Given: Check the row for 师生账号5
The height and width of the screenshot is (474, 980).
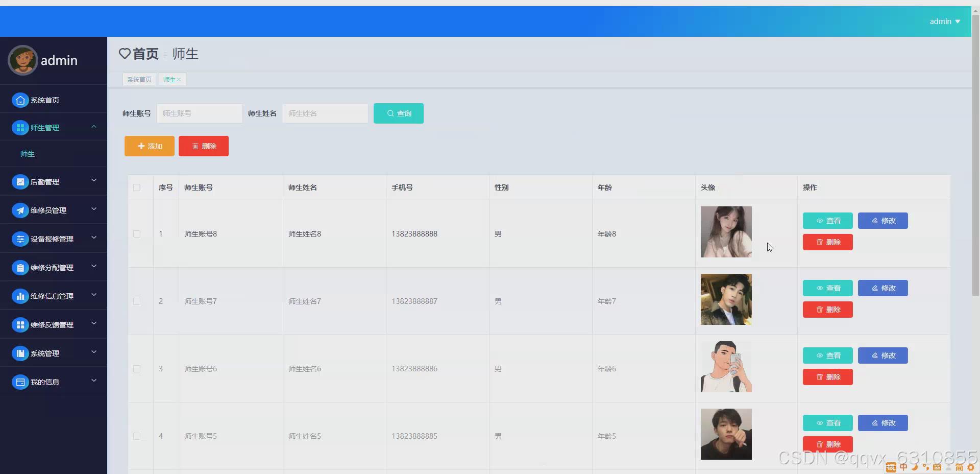Looking at the screenshot, I should tap(137, 436).
